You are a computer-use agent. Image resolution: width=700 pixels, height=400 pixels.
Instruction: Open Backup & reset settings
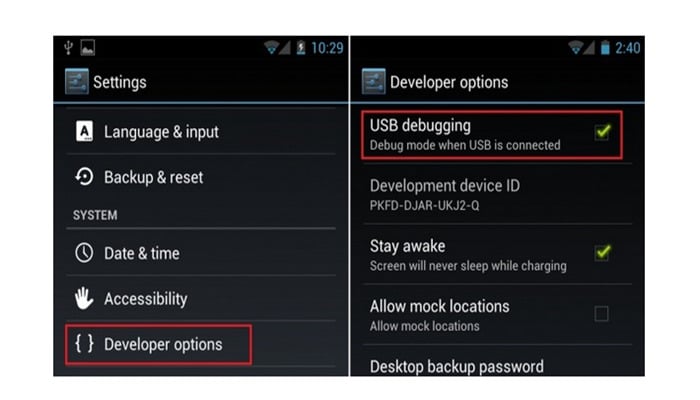pyautogui.click(x=201, y=177)
